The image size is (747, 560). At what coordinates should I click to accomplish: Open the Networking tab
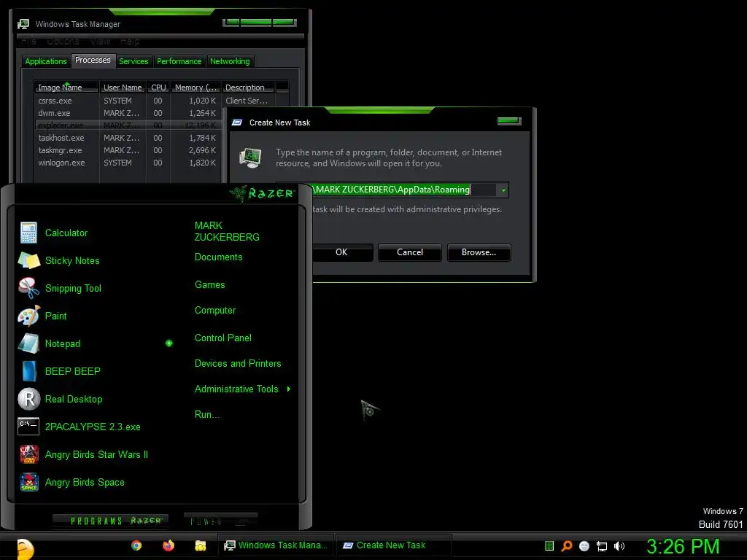tap(230, 61)
